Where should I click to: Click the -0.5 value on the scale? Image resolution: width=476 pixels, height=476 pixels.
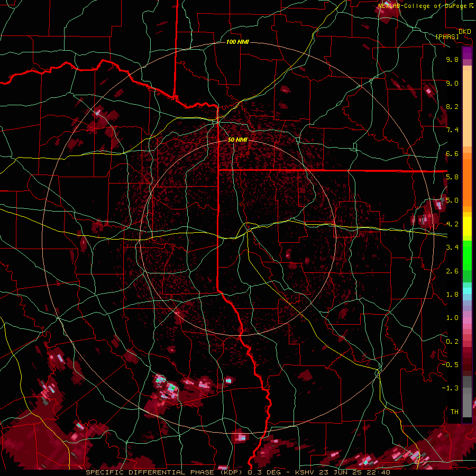tap(450, 365)
